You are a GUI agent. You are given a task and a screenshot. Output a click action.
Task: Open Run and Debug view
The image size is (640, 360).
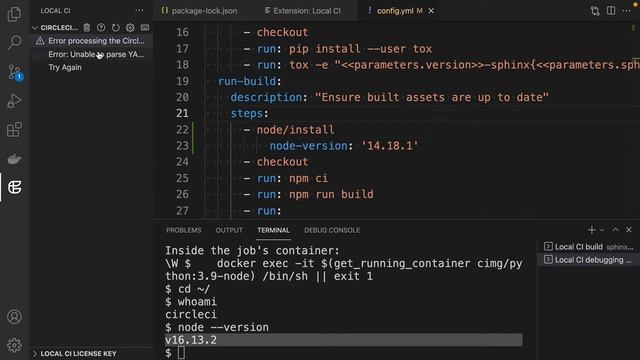point(14,101)
